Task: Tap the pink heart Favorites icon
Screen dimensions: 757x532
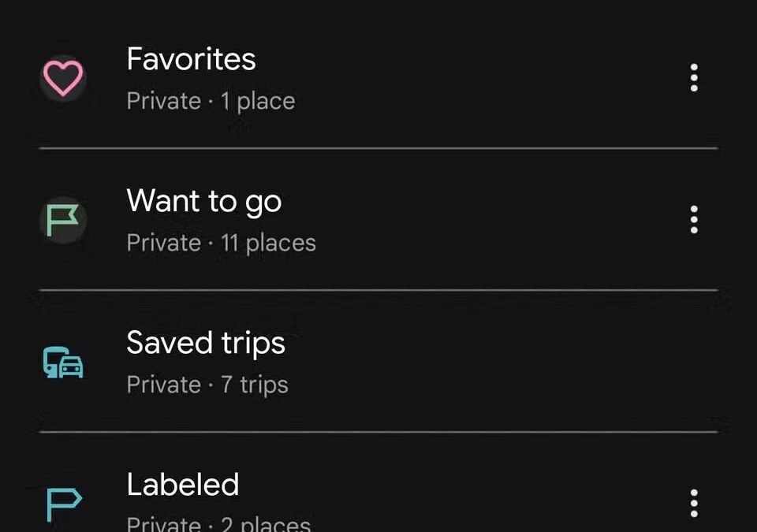Action: coord(63,80)
